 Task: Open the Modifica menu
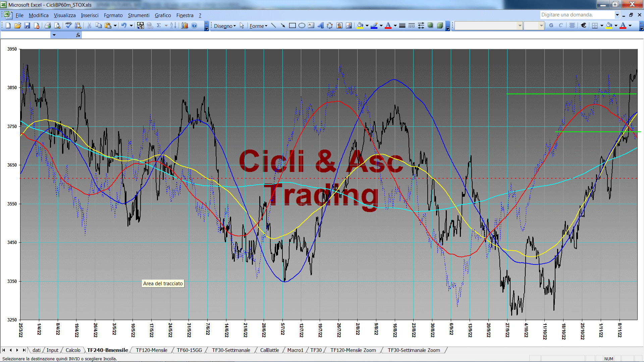pos(39,15)
